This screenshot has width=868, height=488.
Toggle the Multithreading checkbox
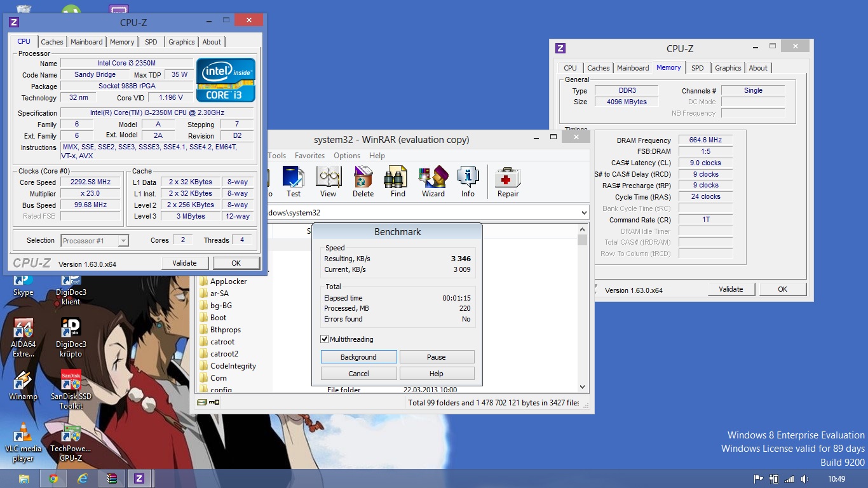point(325,339)
